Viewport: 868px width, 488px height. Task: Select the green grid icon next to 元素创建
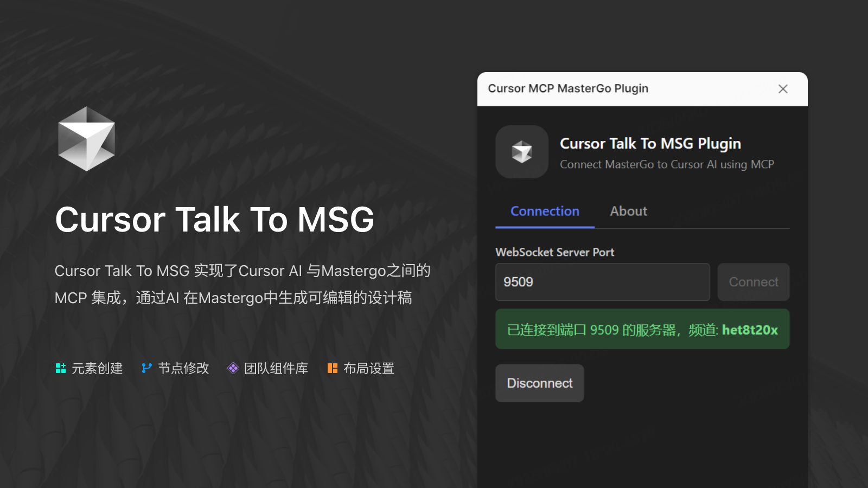coord(61,368)
